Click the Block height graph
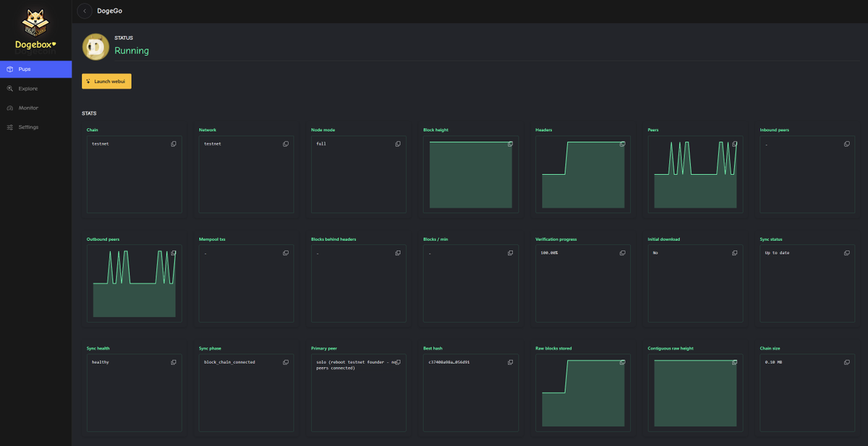This screenshot has height=446, width=868. pos(470,175)
